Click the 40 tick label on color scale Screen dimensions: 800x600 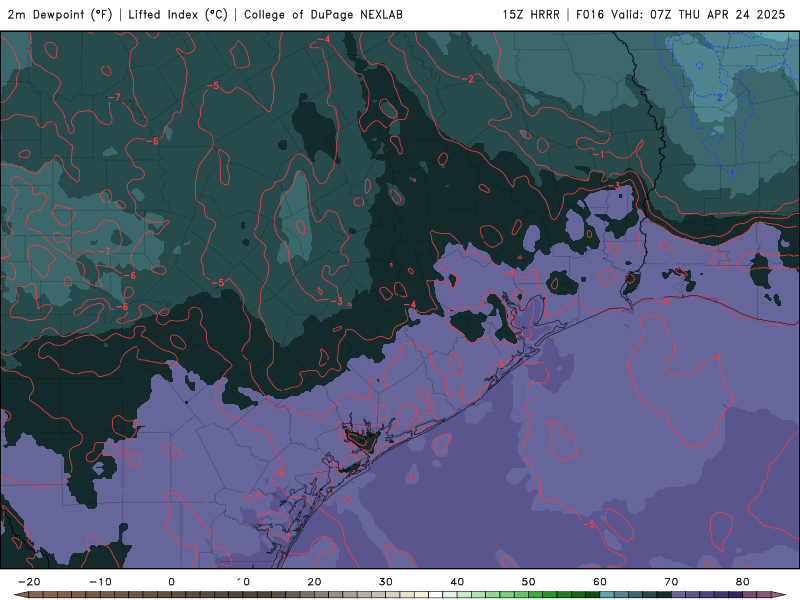coord(457,582)
